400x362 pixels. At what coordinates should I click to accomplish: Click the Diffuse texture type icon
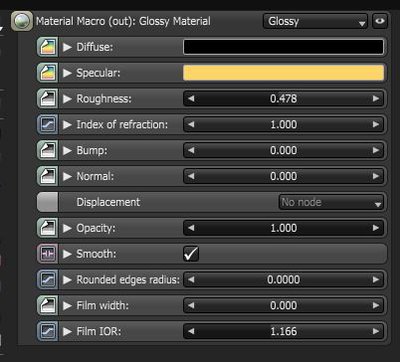[47, 47]
